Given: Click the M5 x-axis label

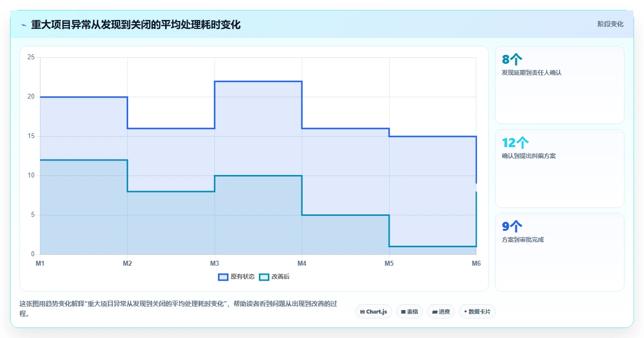Looking at the screenshot, I should click(389, 263).
